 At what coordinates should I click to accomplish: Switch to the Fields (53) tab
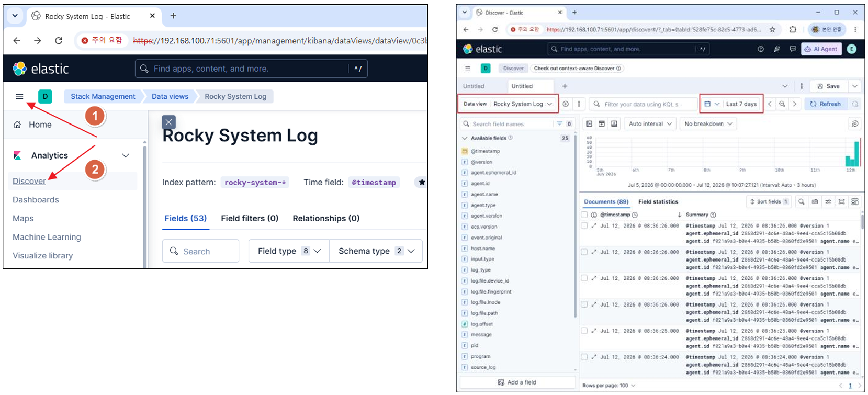pos(186,218)
